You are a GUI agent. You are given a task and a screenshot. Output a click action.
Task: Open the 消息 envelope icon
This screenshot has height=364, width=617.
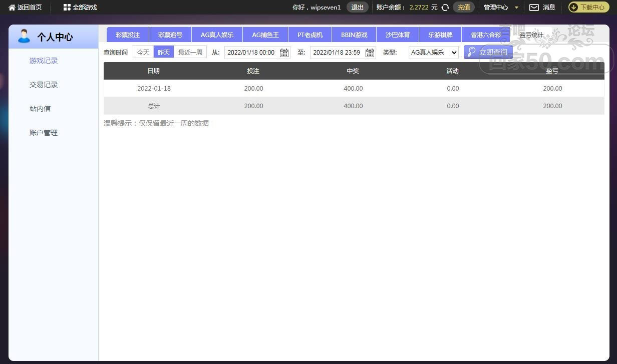534,8
